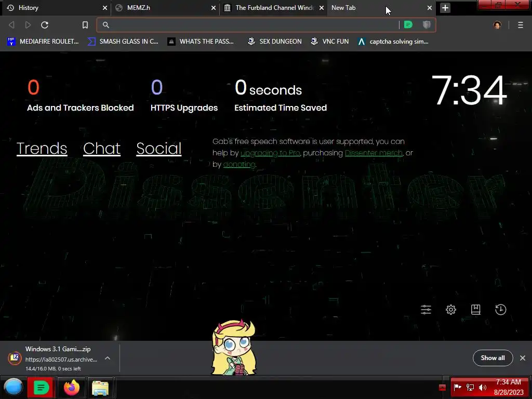The width and height of the screenshot is (532, 399).
Task: Open the Trends link
Action: 42,148
